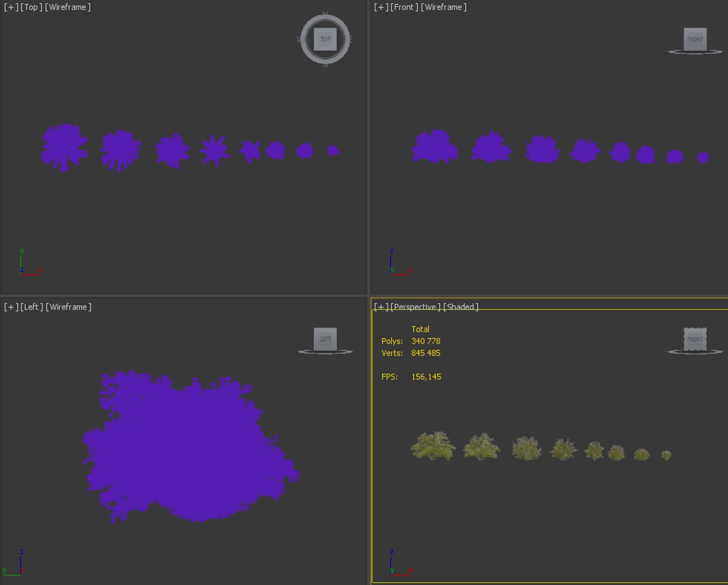Click the axis tripod in Top viewport
The width and height of the screenshot is (728, 585).
[x=30, y=263]
